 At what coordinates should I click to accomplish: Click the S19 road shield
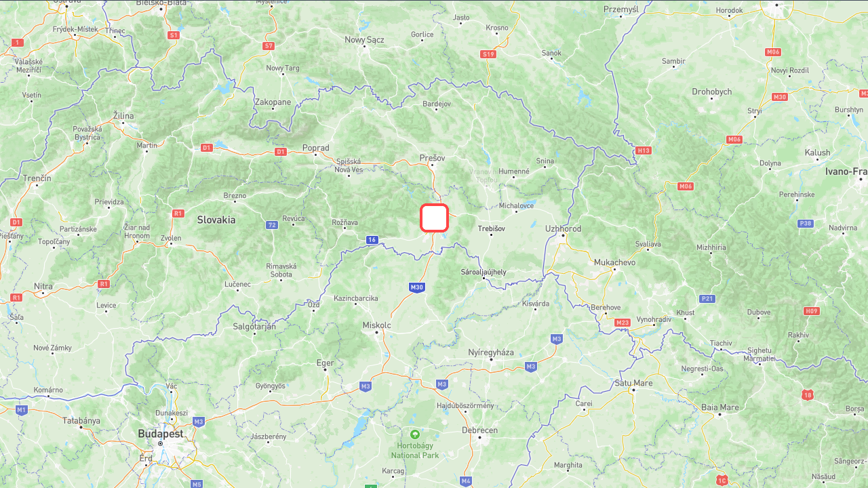click(488, 54)
